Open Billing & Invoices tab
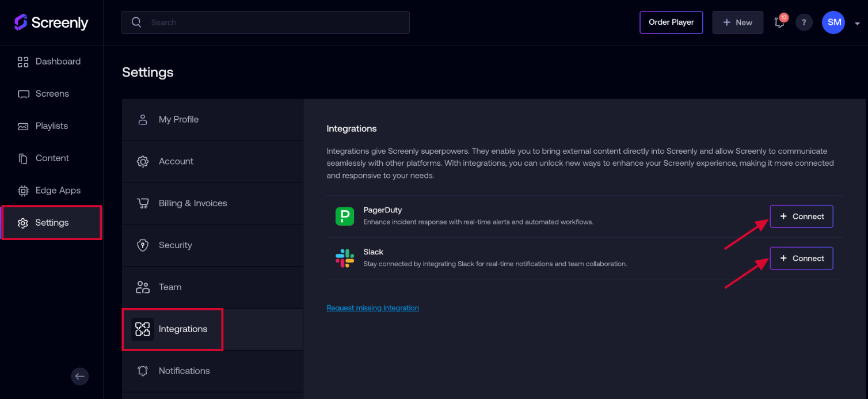Viewport: 868px width, 399px height. point(212,203)
